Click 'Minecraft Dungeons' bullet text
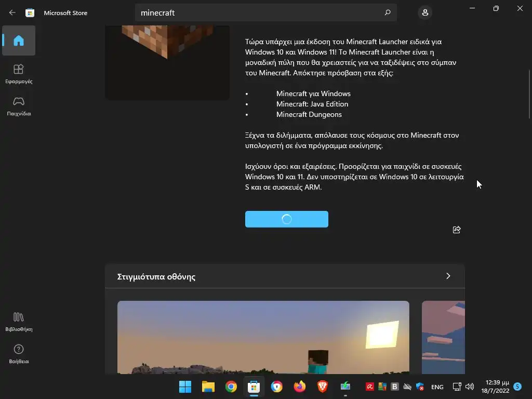 tap(309, 115)
